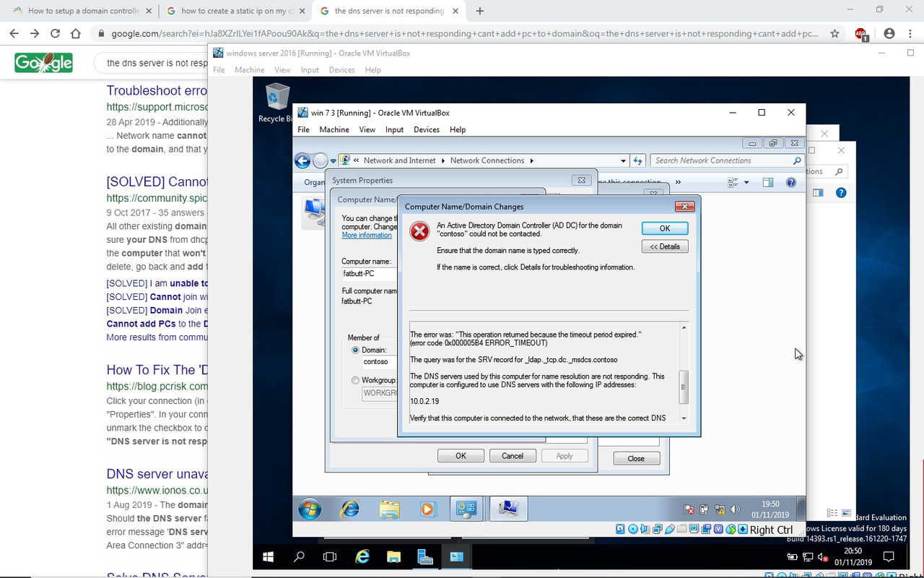The width and height of the screenshot is (924, 578).
Task: Select the Workgroup radio button
Action: tap(355, 379)
